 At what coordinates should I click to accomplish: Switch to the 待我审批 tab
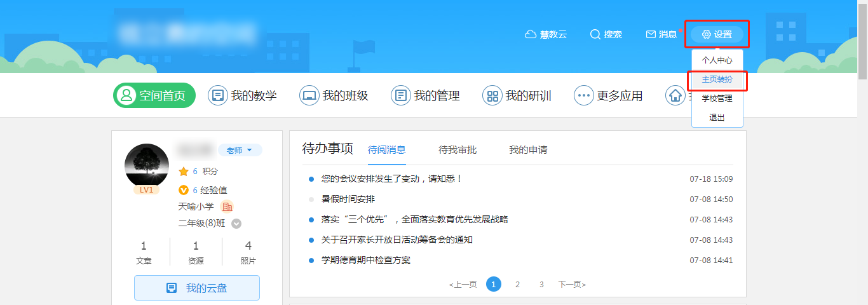458,150
